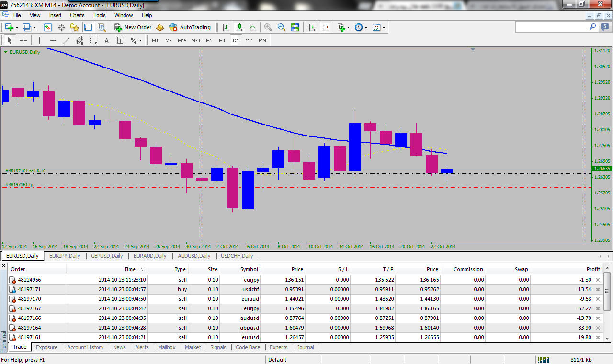Switch to the GBPUSD,Daily chart tab
Image resolution: width=613 pixels, height=364 pixels.
(107, 256)
